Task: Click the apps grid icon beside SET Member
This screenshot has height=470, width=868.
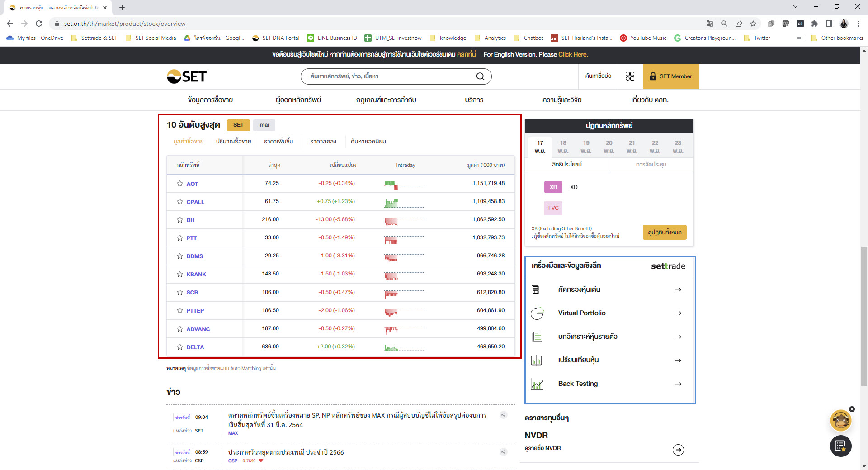Action: pos(630,76)
